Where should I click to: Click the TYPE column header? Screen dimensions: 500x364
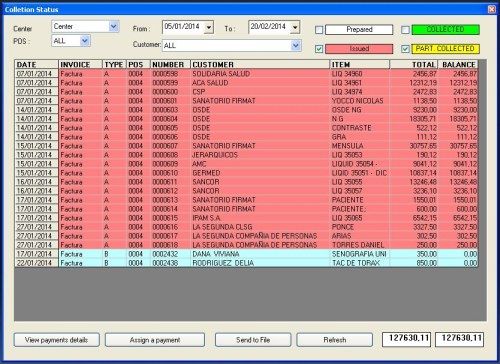click(114, 65)
